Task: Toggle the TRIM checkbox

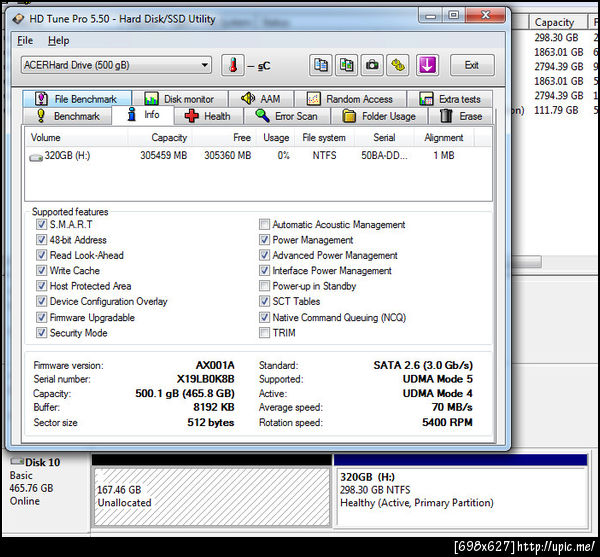Action: (x=264, y=332)
